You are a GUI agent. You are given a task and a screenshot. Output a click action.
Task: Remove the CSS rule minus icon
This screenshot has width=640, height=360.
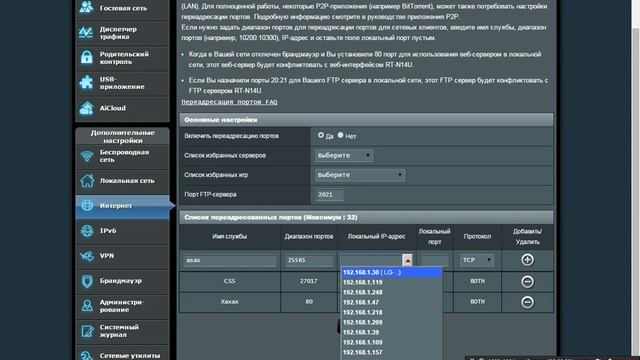(527, 282)
